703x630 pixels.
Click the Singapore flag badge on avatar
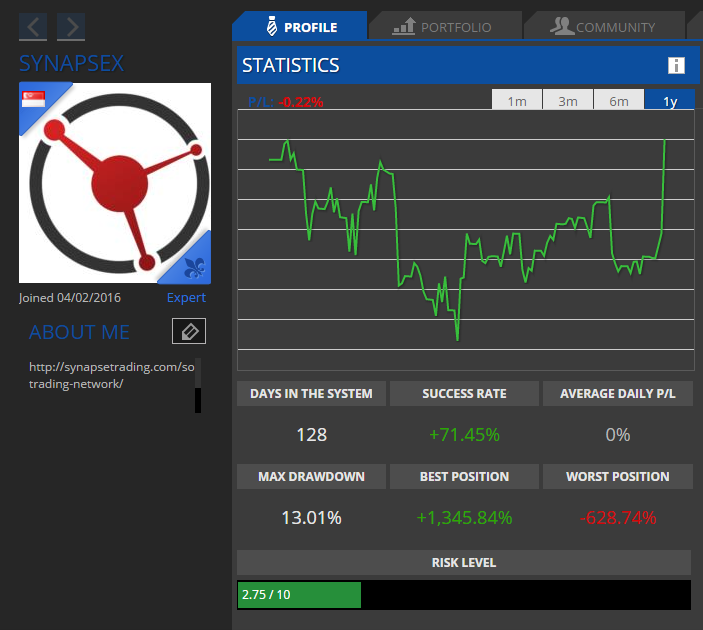coord(34,100)
